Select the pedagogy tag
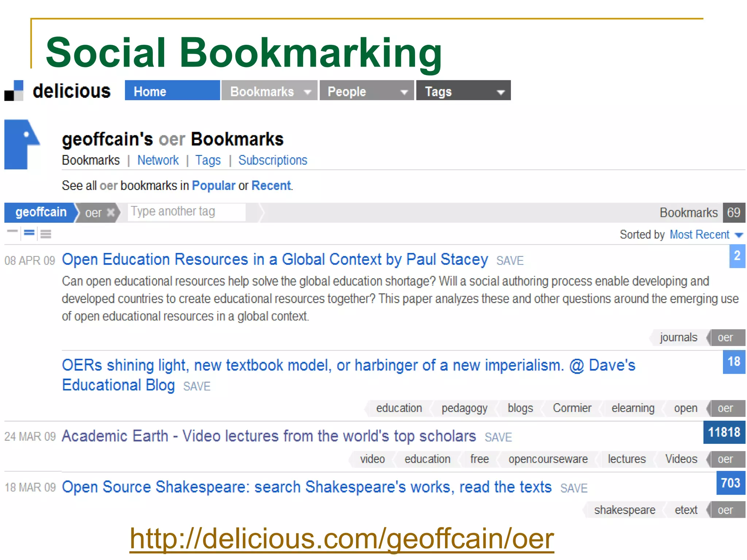 click(x=464, y=408)
